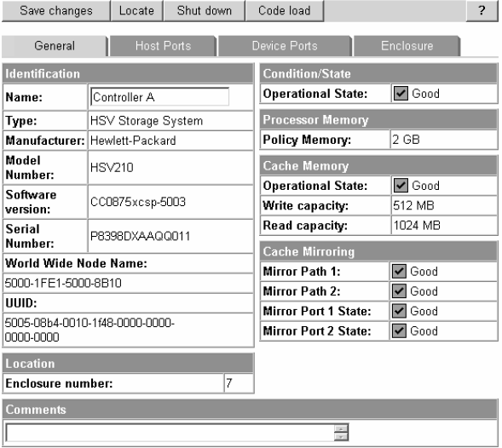The height and width of the screenshot is (448, 502).
Task: Click the Comments scrollbar down arrow
Action: 341,437
